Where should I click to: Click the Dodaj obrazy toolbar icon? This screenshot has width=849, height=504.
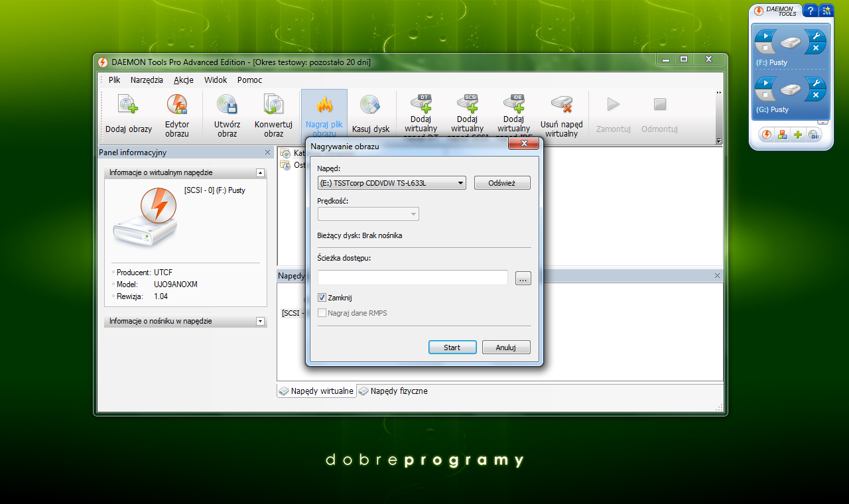128,106
